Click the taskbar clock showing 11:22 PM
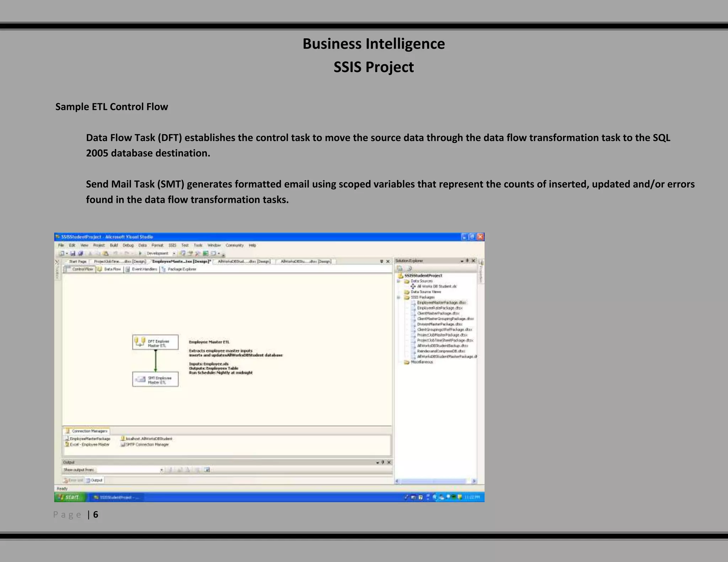This screenshot has height=562, width=728. click(x=472, y=497)
